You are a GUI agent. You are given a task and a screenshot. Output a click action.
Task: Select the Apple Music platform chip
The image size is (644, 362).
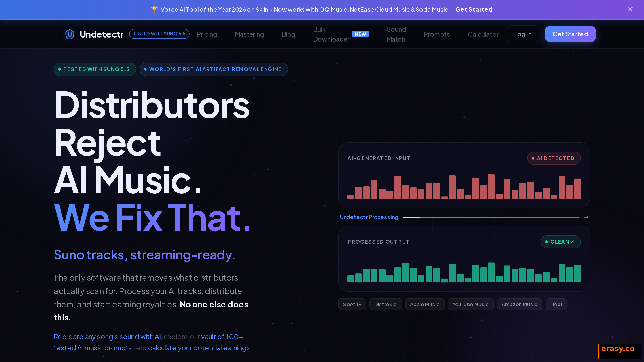coord(424,304)
